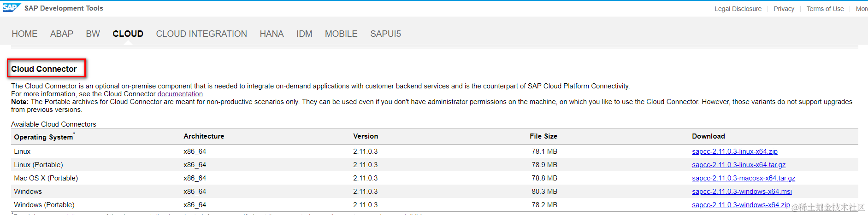The height and width of the screenshot is (215, 868).
Task: Open the HOME tab
Action: coord(24,34)
